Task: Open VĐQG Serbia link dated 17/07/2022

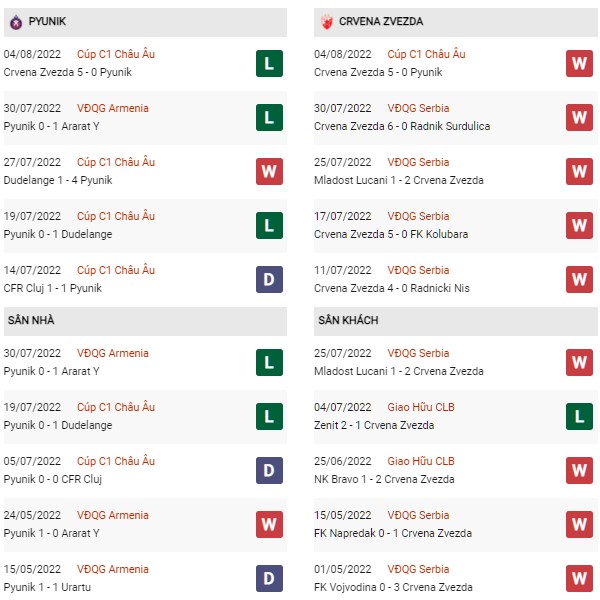Action: (x=418, y=216)
